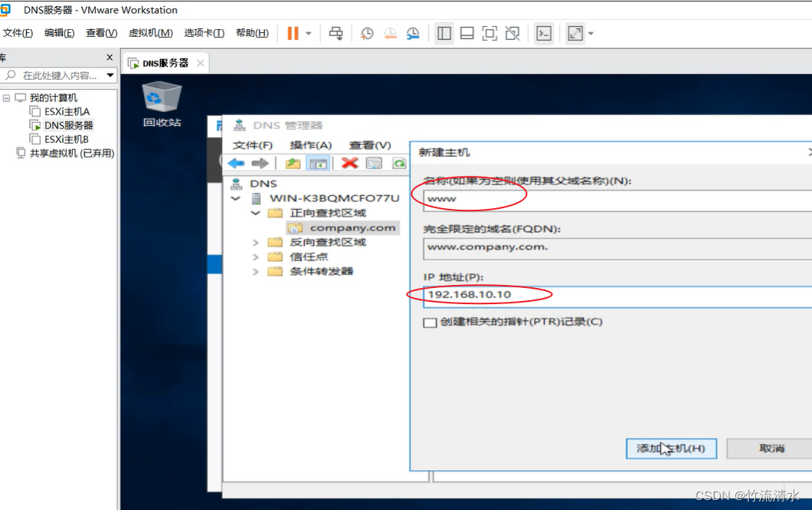Click the 取消 button
The image size is (812, 510).
point(771,449)
